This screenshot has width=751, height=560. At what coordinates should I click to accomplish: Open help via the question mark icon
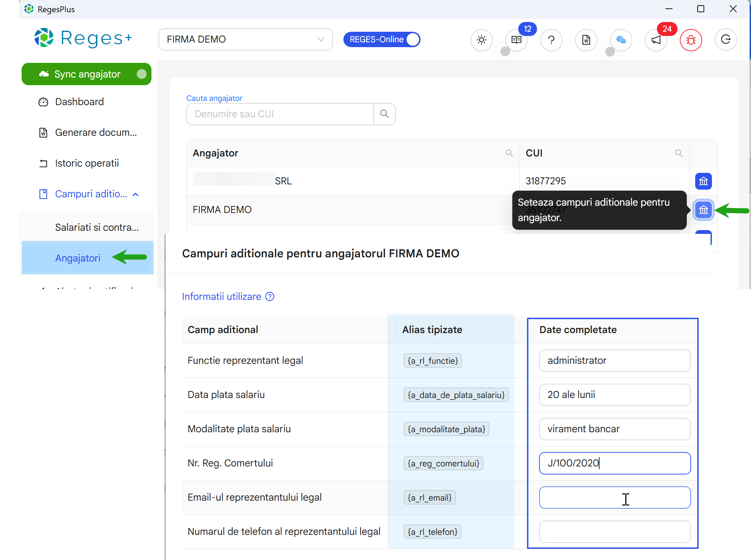(551, 40)
